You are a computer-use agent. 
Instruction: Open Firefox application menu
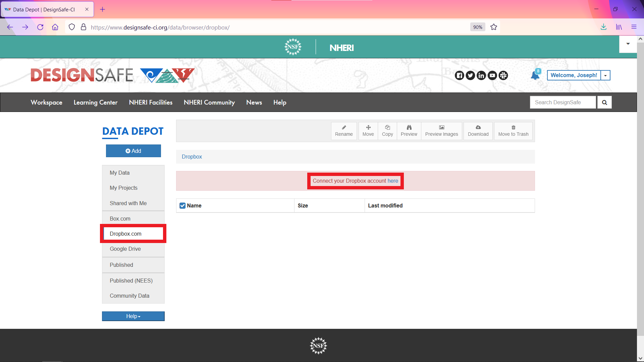(x=634, y=27)
